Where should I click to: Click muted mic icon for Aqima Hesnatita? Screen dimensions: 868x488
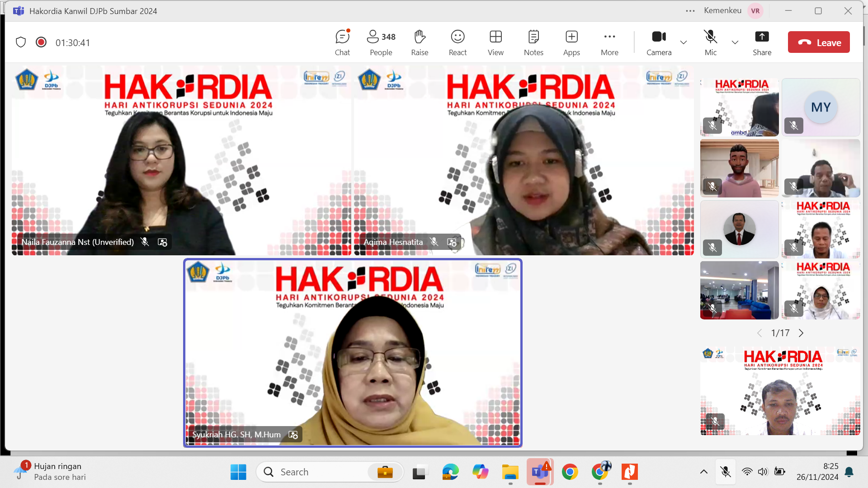(x=434, y=242)
